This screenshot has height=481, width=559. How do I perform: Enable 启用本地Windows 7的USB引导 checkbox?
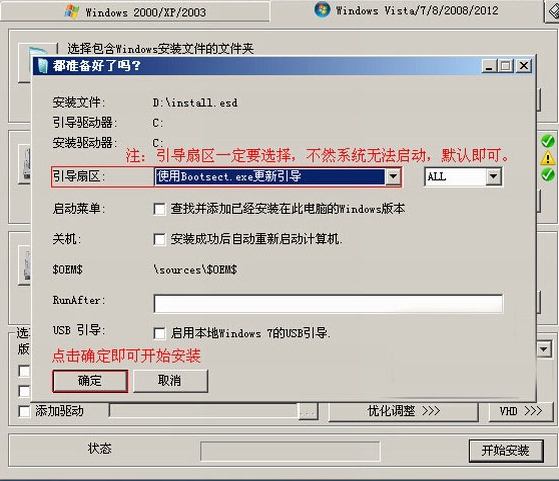[159, 333]
